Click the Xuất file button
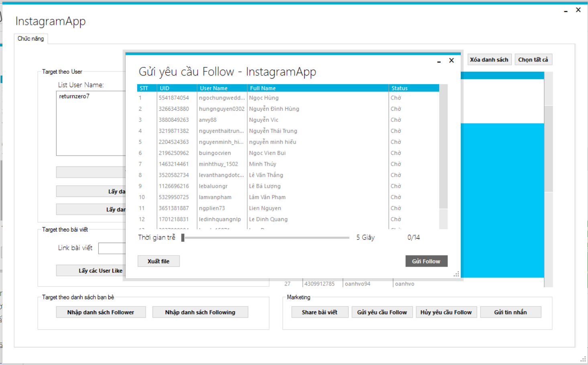The image size is (588, 365). tap(159, 261)
